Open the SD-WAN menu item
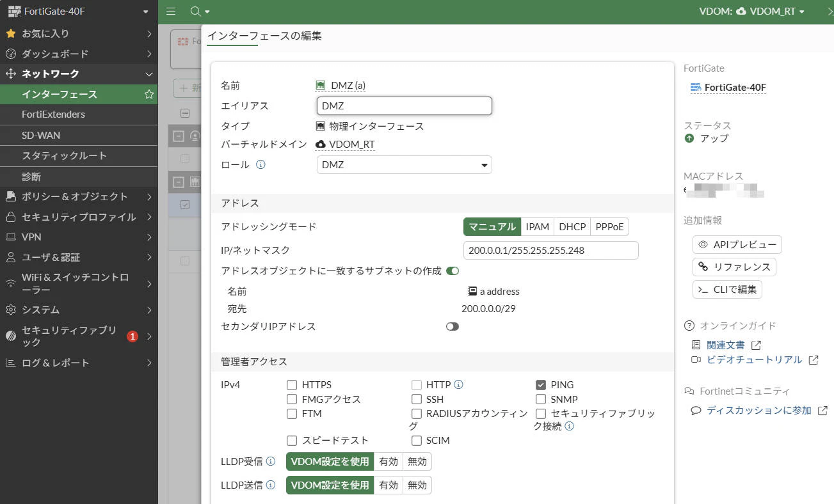This screenshot has width=834, height=504. coord(79,135)
